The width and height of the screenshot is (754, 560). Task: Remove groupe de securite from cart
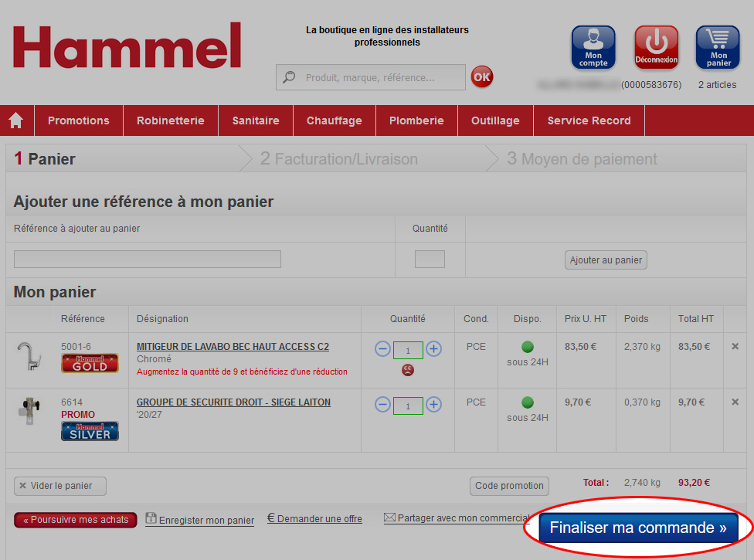pyautogui.click(x=735, y=402)
